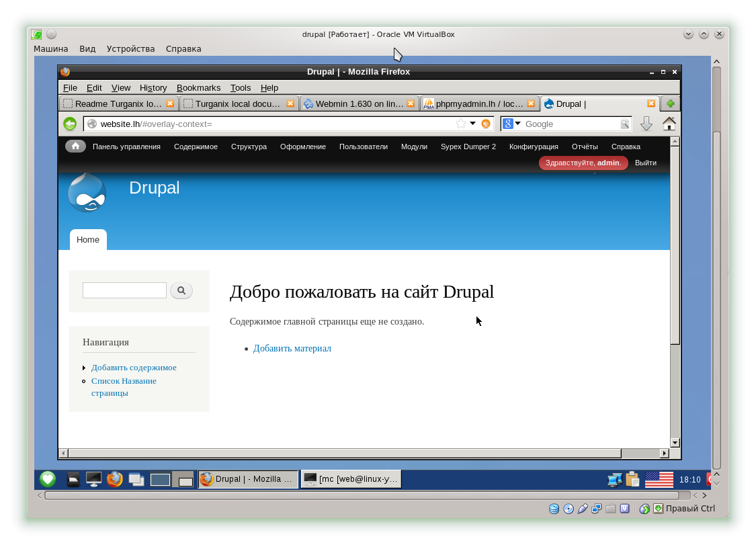The width and height of the screenshot is (756, 545).
Task: Click the Firefox back arrow button
Action: pos(70,124)
